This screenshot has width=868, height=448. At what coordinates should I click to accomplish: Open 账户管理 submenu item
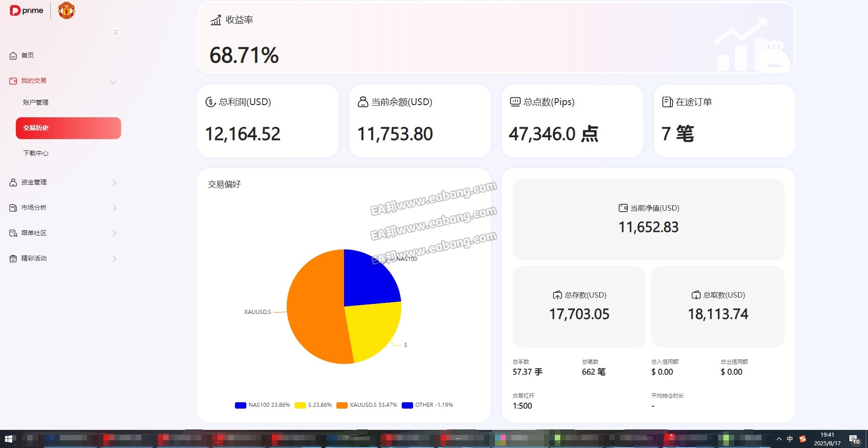(36, 102)
